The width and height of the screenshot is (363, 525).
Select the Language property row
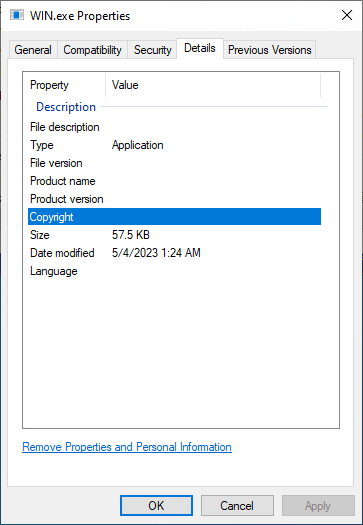(x=174, y=271)
